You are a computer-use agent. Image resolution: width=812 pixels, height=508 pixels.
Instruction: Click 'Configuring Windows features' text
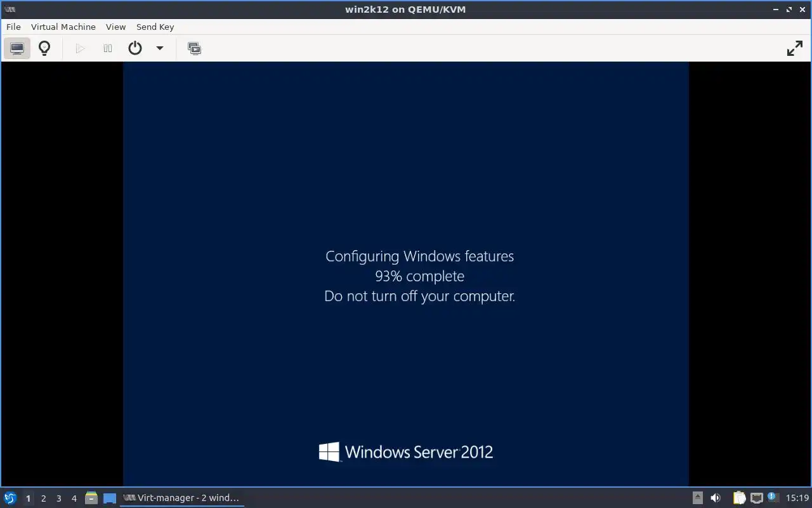[x=419, y=256]
